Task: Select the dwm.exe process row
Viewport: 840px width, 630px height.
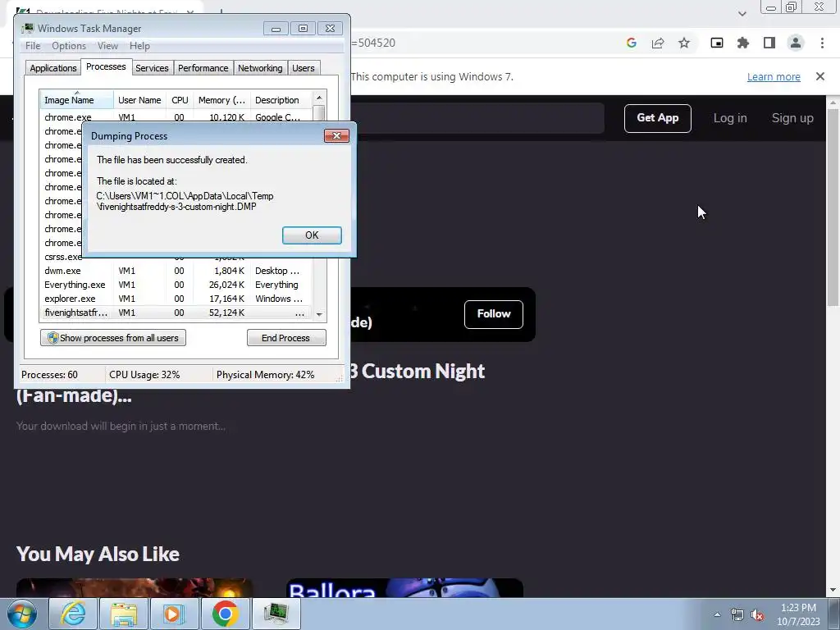Action: pos(176,271)
